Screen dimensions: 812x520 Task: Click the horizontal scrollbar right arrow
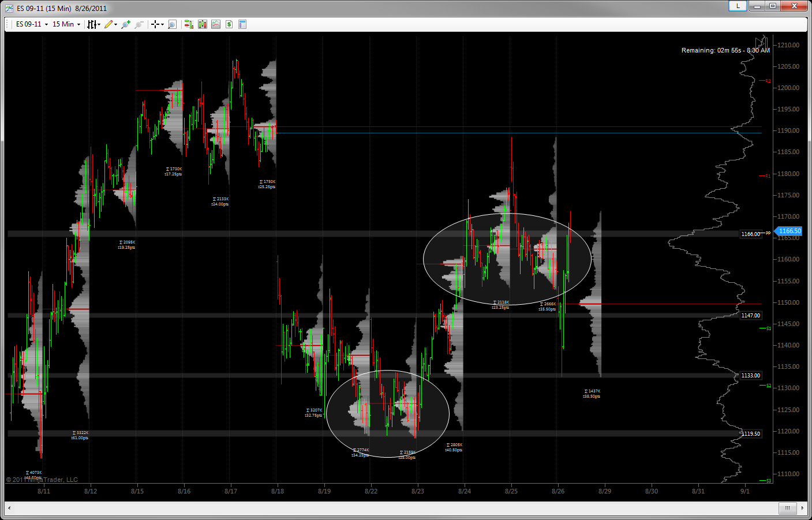803,508
